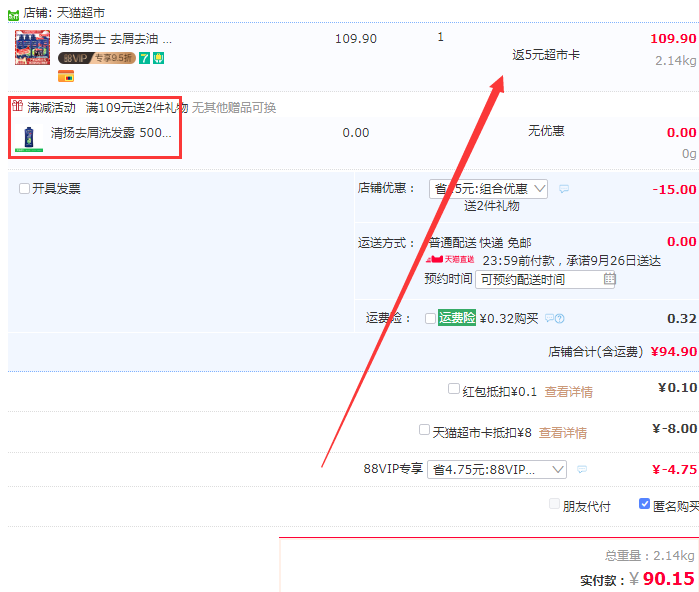
Task: Open gift item 清扬去屑洗发露 500
Action: pos(111,133)
